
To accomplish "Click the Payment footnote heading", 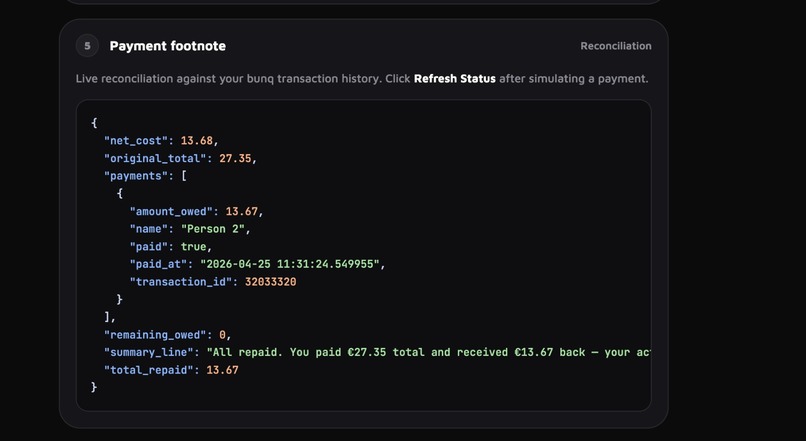I will coord(168,46).
